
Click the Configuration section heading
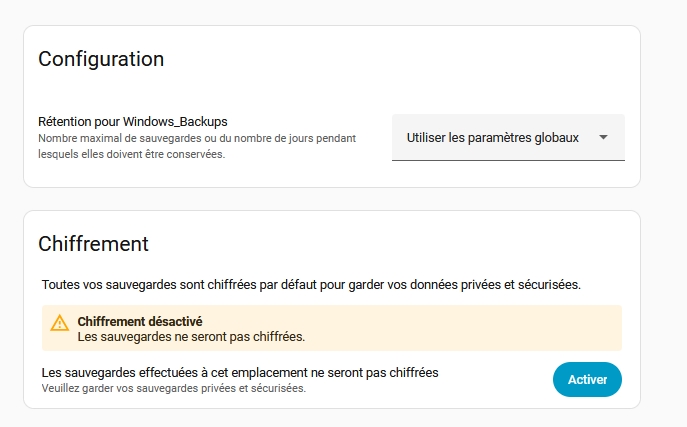[101, 59]
